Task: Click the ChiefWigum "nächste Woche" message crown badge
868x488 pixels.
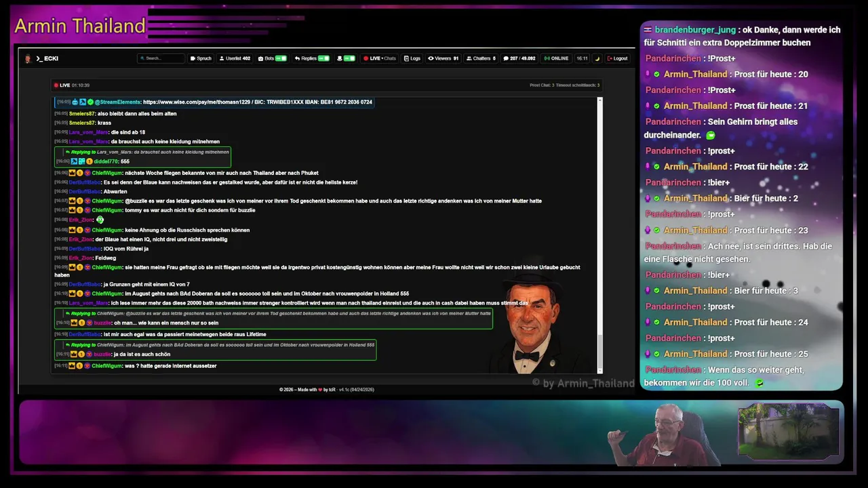Action: [72, 173]
